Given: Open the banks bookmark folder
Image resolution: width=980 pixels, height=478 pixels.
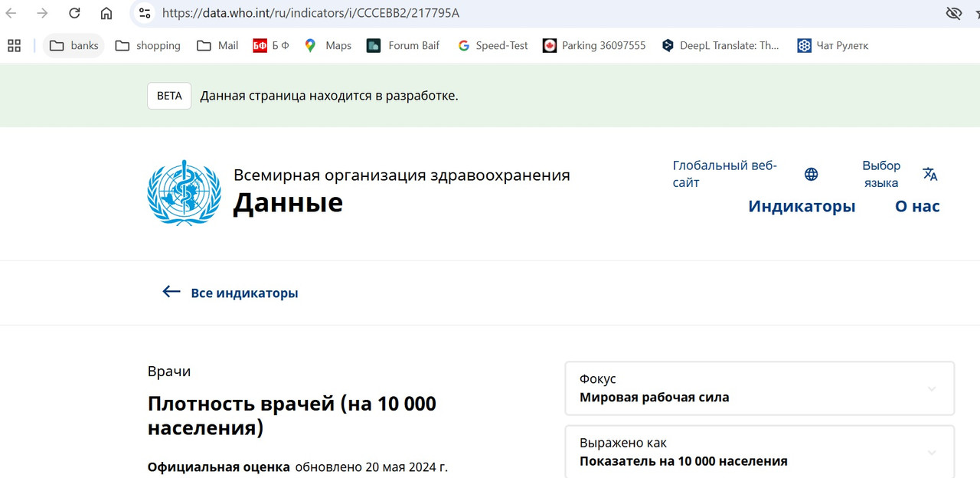Looking at the screenshot, I should pyautogui.click(x=73, y=46).
